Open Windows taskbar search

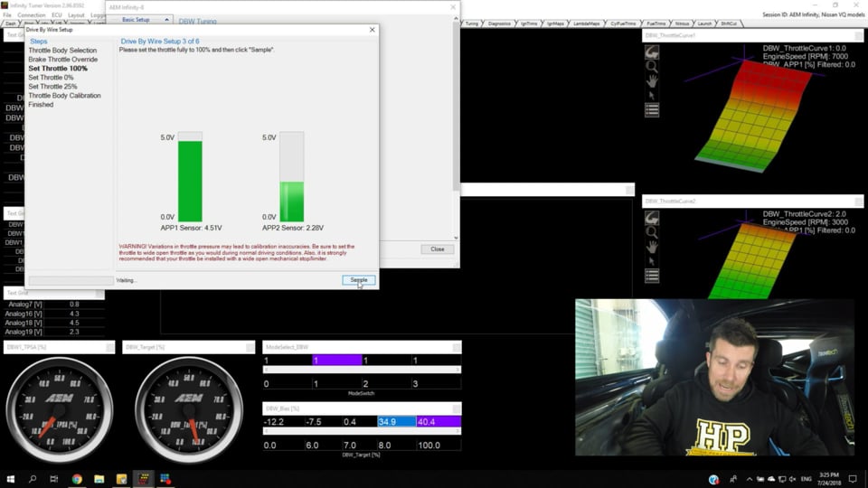point(33,479)
